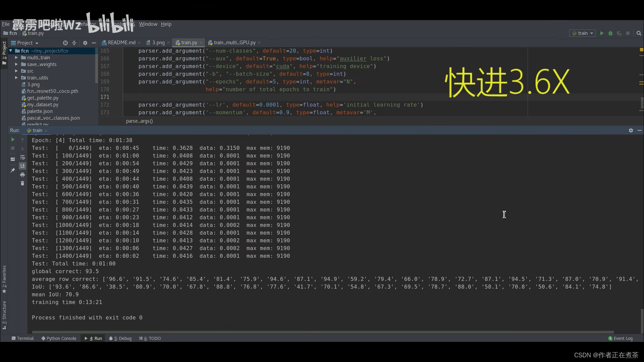Pin the Run tool window with pin icon
Image resolution: width=644 pixels, height=362 pixels.
click(13, 171)
